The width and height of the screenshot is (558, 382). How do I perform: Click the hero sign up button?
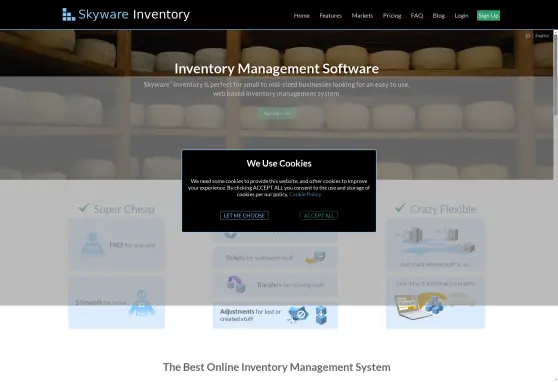tap(277, 114)
